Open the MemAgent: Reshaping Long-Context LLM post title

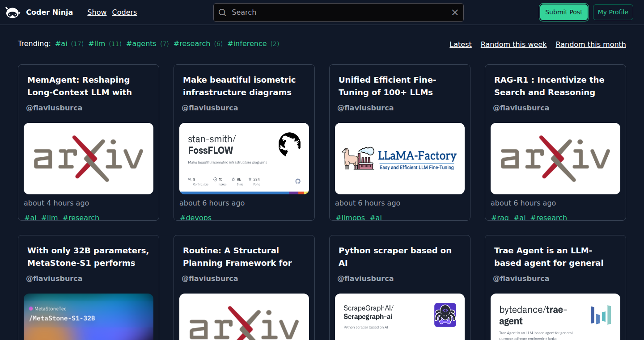click(x=80, y=86)
